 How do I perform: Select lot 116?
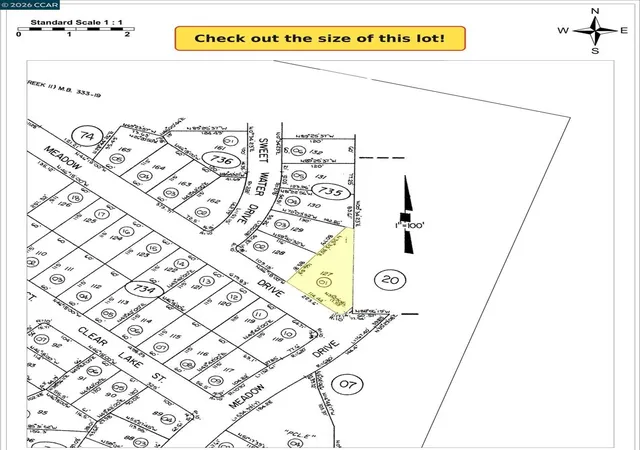click(x=202, y=353)
